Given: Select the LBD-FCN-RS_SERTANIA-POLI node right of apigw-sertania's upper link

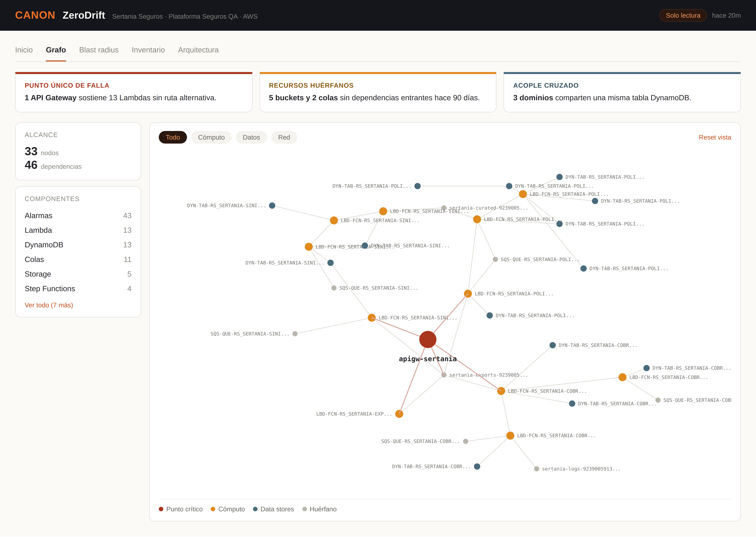Looking at the screenshot, I should pyautogui.click(x=468, y=294).
